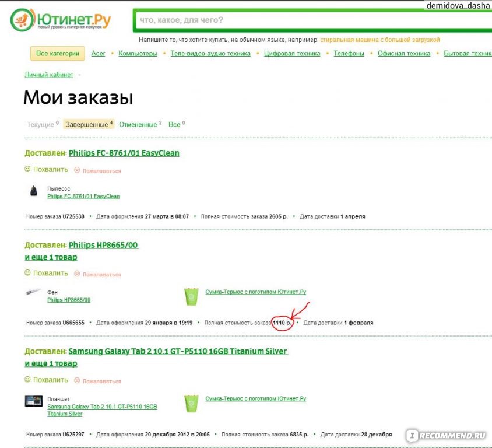Click 'Пожаловаться' for Samsung Galaxy Tab order
This screenshot has height=448, width=492.
click(101, 381)
